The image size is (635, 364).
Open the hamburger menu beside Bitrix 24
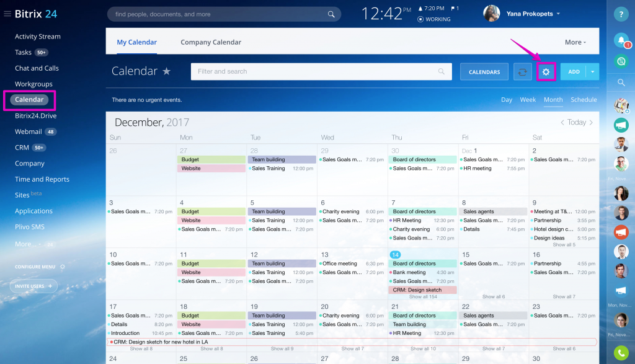tap(7, 14)
